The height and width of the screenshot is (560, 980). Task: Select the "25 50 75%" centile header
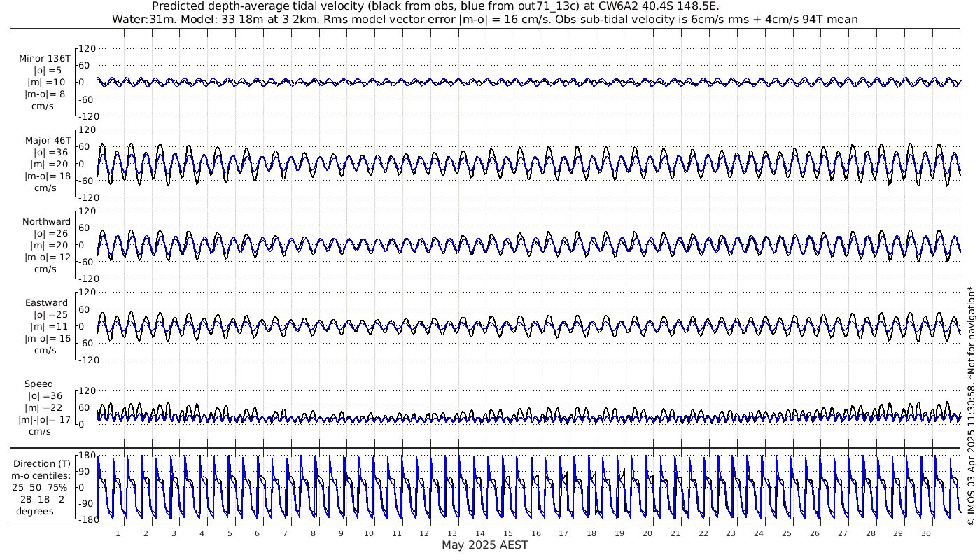41,487
